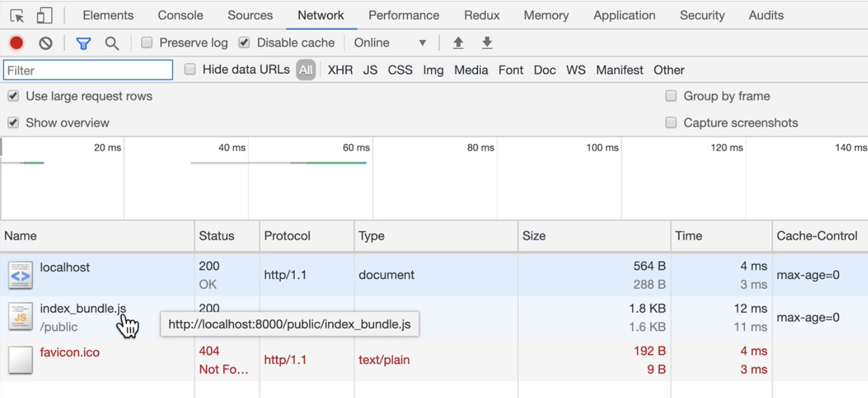Click the inspect element cursor icon

(x=17, y=16)
